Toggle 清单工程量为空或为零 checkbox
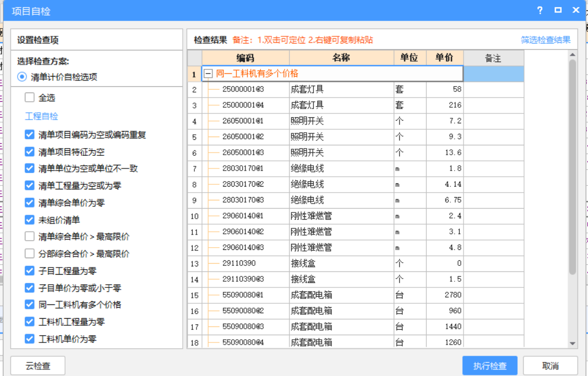This screenshot has width=588, height=376. (x=30, y=186)
